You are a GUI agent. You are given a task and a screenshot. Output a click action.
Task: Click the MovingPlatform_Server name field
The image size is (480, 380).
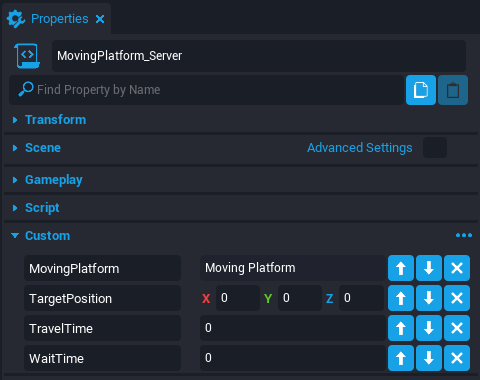(x=259, y=56)
